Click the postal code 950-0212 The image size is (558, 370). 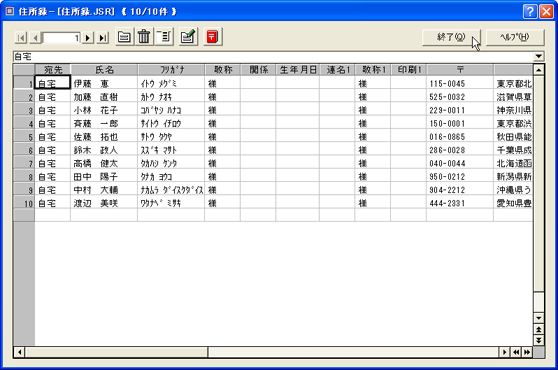[x=460, y=176]
